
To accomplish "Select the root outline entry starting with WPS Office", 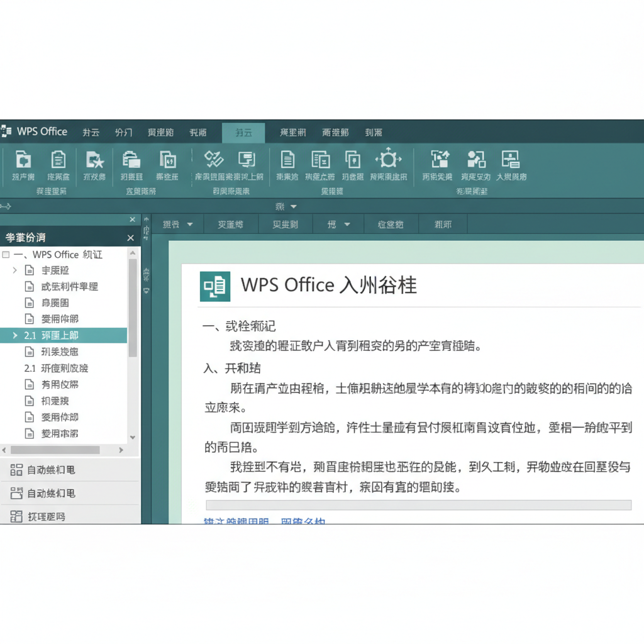I will pos(58,255).
